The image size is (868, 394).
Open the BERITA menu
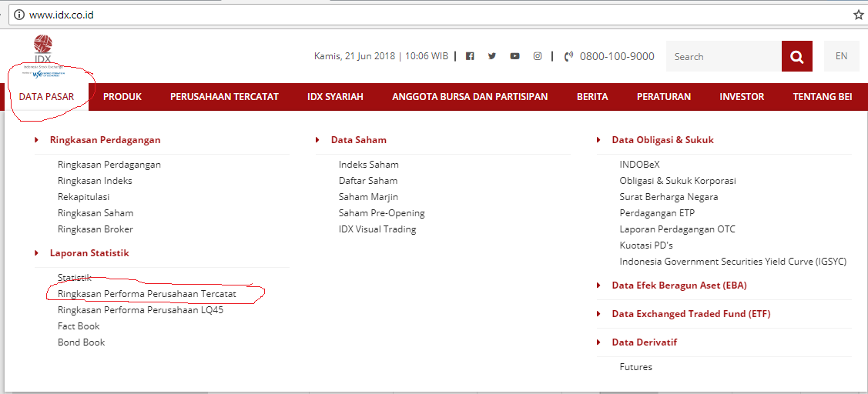pos(592,97)
